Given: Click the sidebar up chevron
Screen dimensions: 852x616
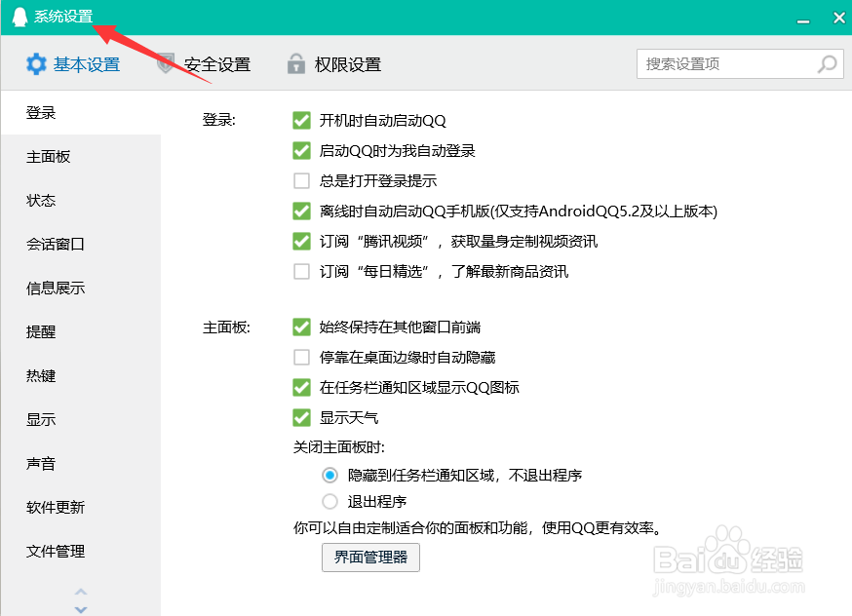Looking at the screenshot, I should click(x=81, y=592).
